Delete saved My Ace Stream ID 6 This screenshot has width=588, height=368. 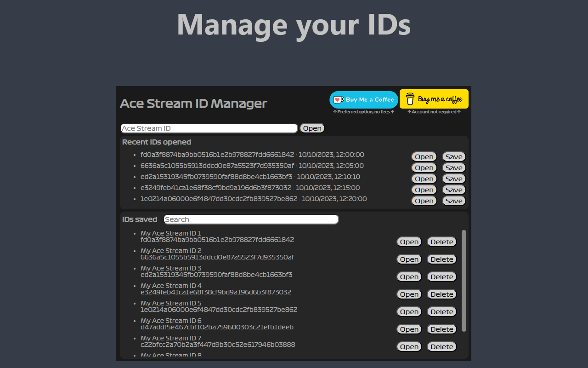click(442, 329)
